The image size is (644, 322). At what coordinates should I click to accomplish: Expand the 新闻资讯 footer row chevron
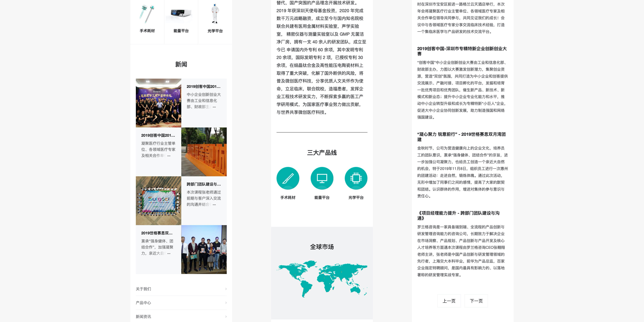[x=226, y=317]
